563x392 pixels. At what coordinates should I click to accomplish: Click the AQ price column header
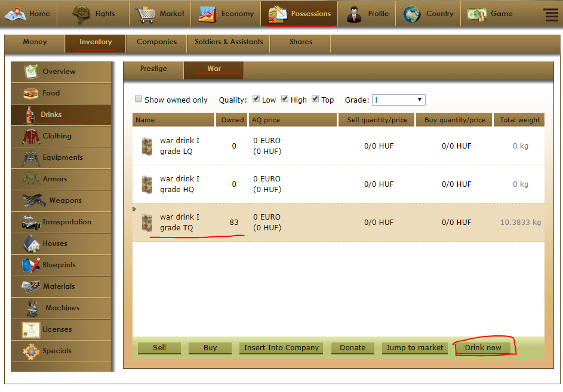[x=293, y=120]
